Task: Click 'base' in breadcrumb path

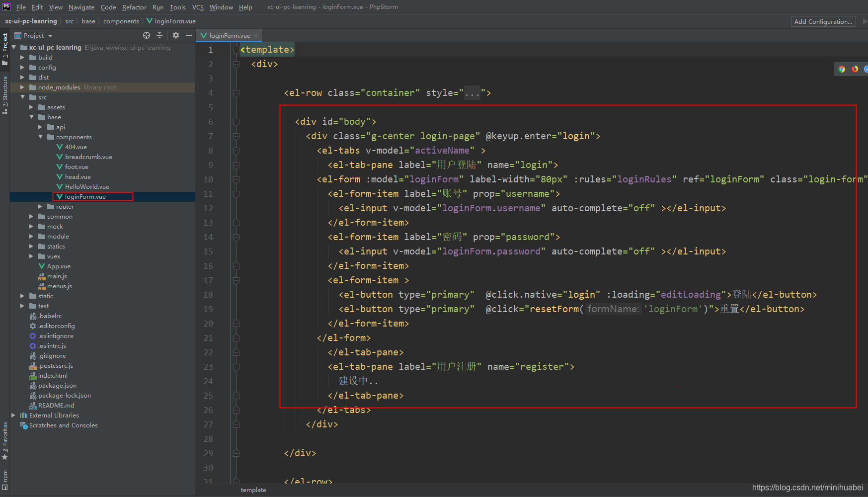Action: pos(88,21)
